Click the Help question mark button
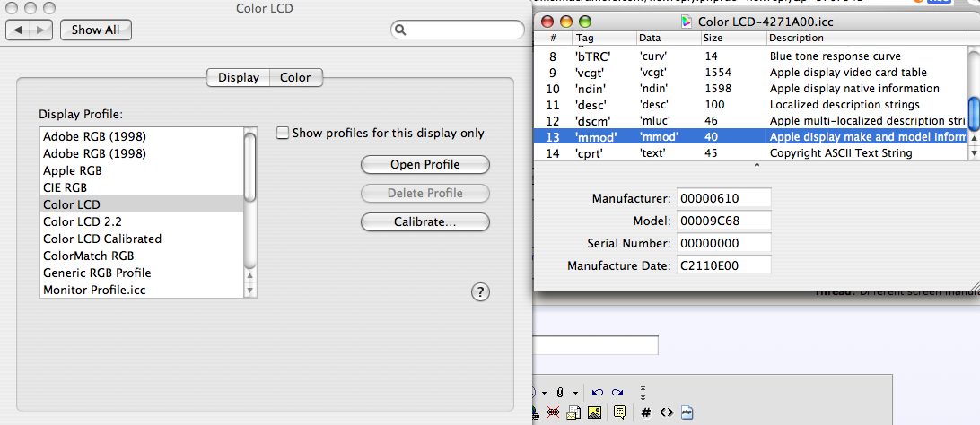 pyautogui.click(x=479, y=291)
